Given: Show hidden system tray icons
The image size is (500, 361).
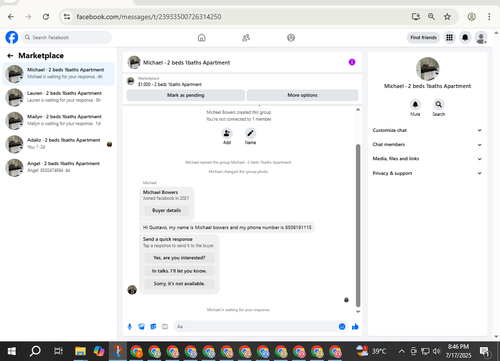Looking at the screenshot, I should pyautogui.click(x=402, y=351).
